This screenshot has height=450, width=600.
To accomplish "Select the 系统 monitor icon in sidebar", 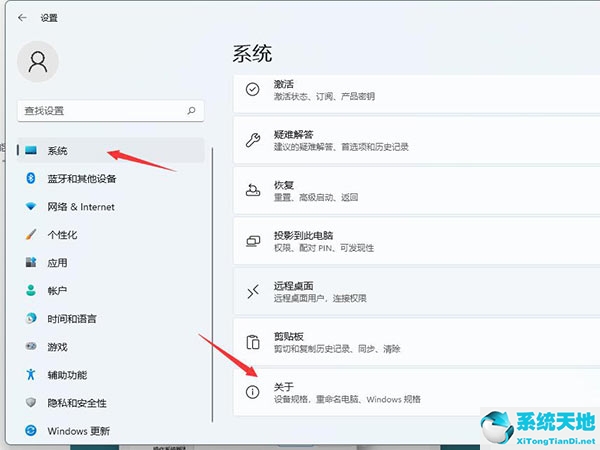I will point(31,150).
